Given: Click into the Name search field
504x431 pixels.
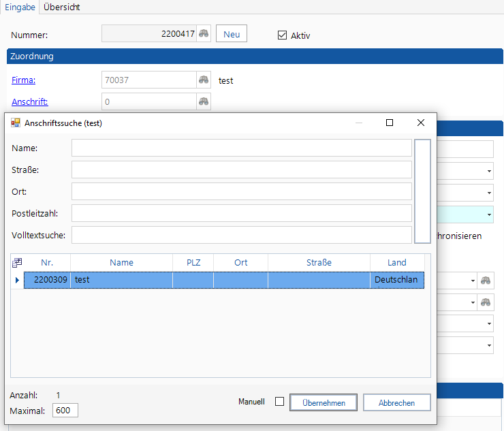Looking at the screenshot, I should (x=241, y=148).
